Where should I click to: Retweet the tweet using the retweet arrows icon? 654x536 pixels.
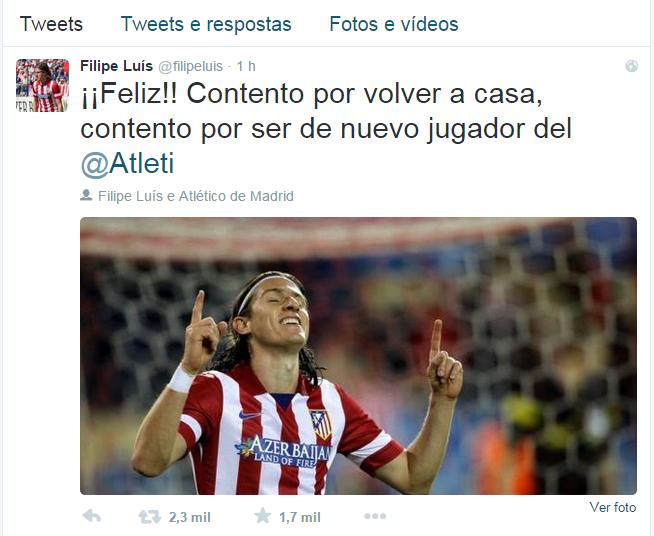point(150,517)
